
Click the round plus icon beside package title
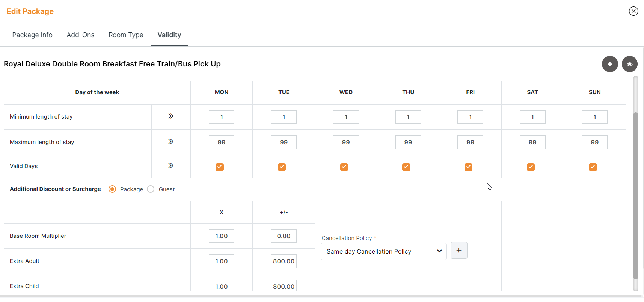click(x=610, y=64)
